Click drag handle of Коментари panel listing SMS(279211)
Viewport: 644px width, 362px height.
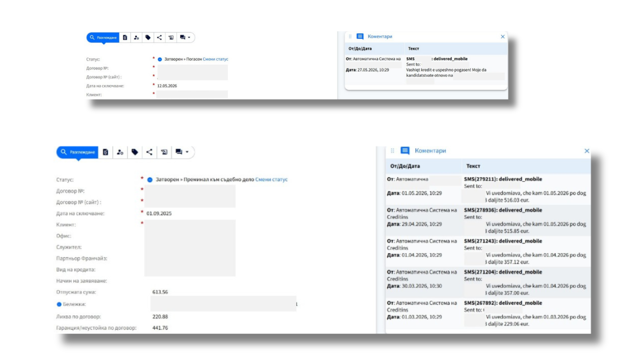click(x=392, y=151)
